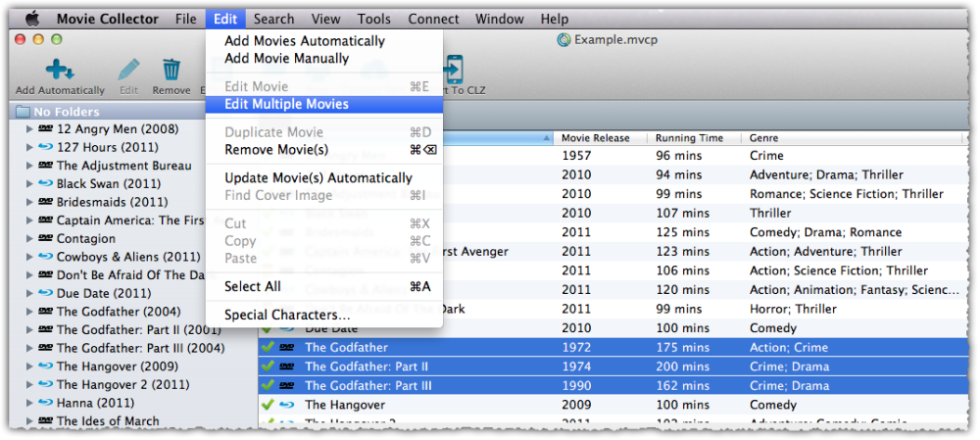Click Blu-ray icon beside Cowboys & Aliens (2011)
This screenshot has width=980, height=440.
[46, 257]
